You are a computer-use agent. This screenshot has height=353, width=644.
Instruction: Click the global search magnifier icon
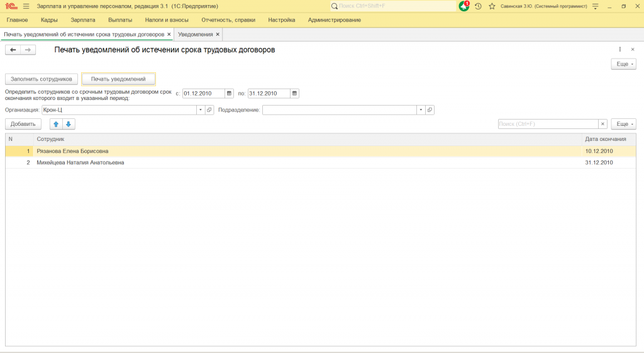pyautogui.click(x=335, y=6)
